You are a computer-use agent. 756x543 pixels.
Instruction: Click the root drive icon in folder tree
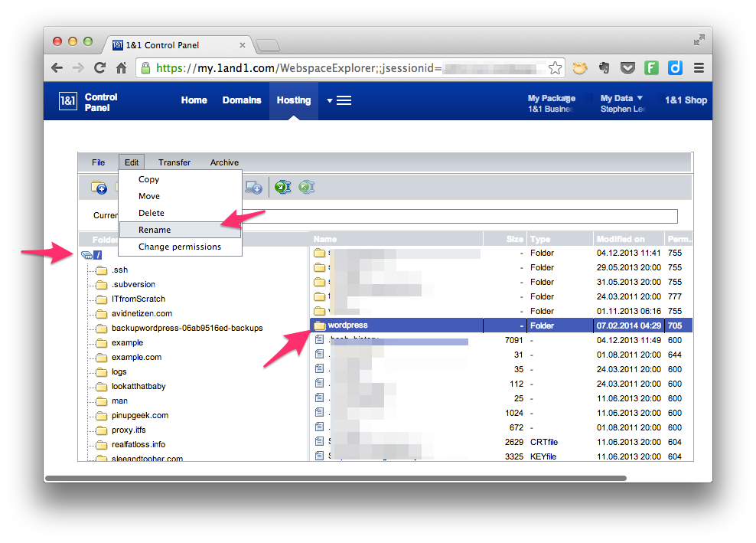86,255
